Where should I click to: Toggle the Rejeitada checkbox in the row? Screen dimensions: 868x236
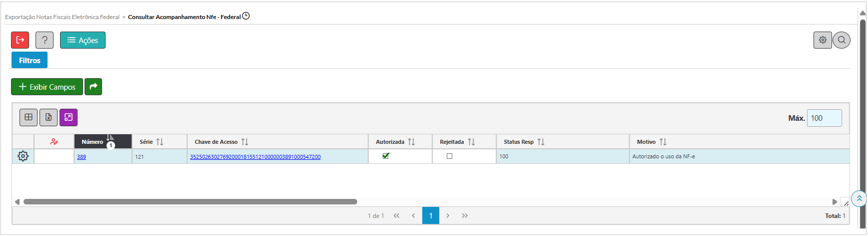coord(449,156)
